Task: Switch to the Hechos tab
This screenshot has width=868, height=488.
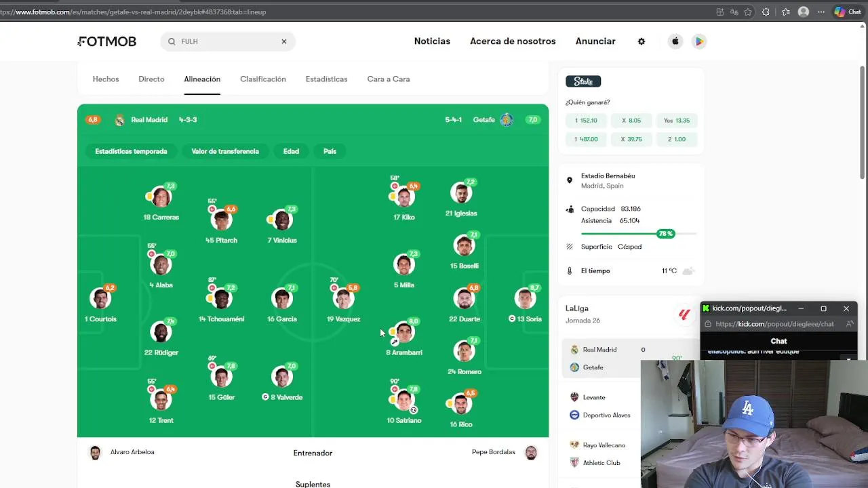Action: pyautogui.click(x=106, y=79)
